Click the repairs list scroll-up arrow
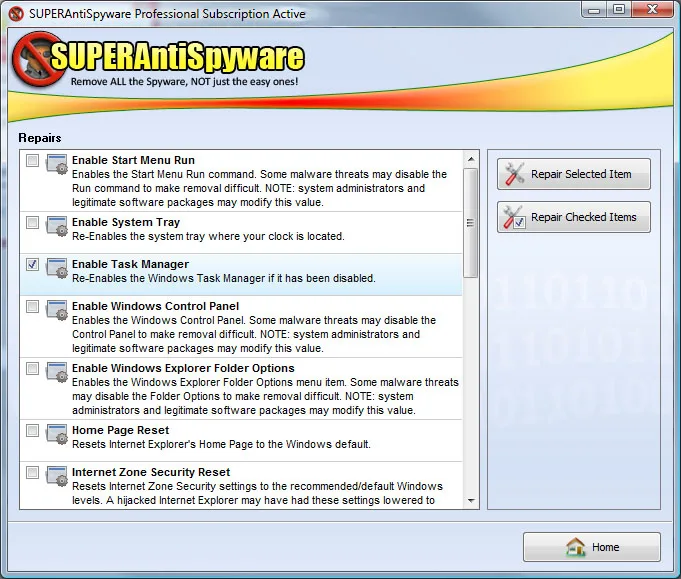The height and width of the screenshot is (579, 681). (x=471, y=159)
